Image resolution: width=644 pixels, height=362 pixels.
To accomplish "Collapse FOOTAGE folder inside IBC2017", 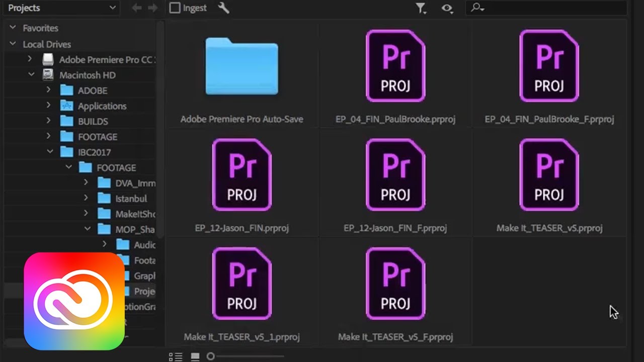I will click(69, 167).
